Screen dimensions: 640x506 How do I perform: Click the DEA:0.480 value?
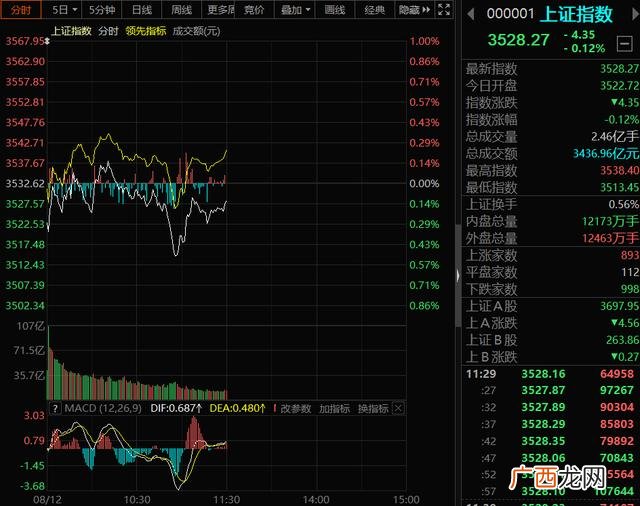(x=238, y=408)
